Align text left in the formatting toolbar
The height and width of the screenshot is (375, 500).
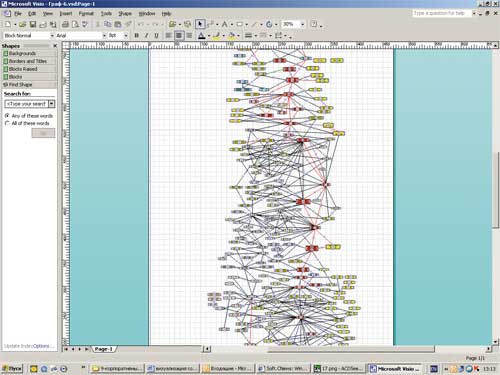[x=169, y=35]
